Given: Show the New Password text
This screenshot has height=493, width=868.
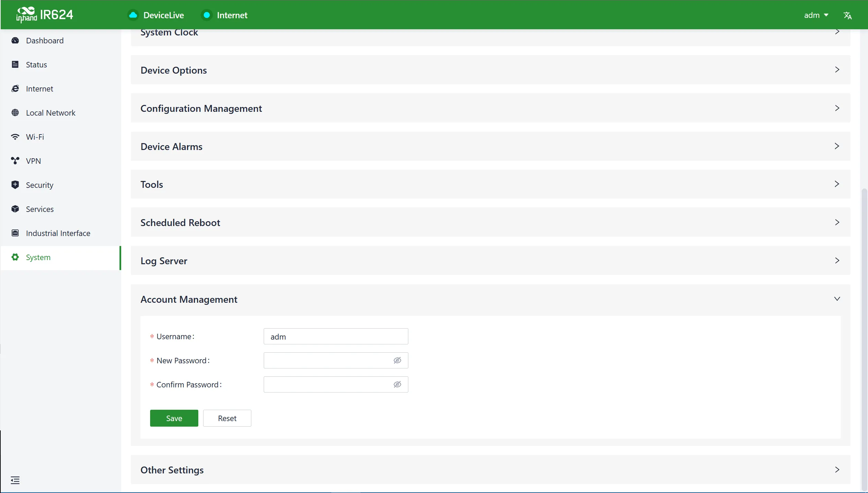Looking at the screenshot, I should click(x=397, y=360).
